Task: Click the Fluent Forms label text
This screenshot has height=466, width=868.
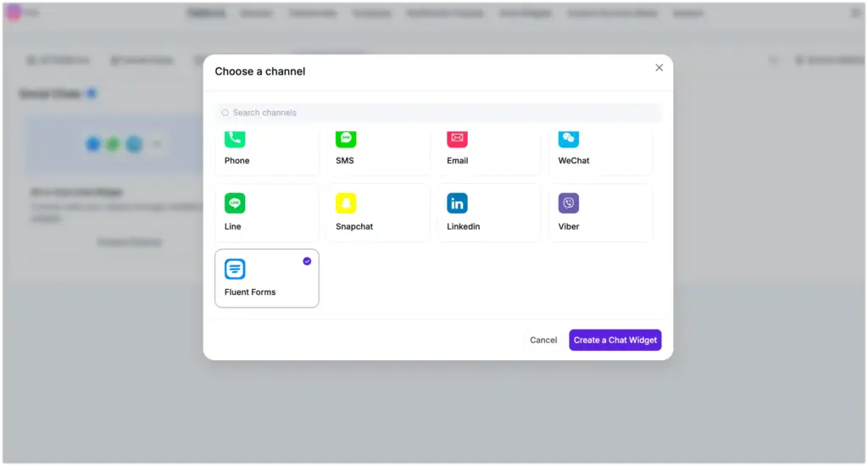Action: click(x=250, y=291)
